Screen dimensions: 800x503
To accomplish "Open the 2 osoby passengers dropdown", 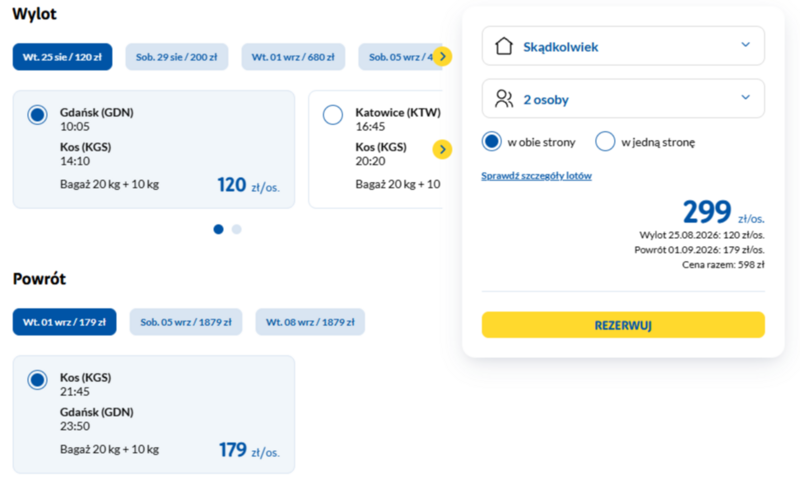I will point(623,98).
